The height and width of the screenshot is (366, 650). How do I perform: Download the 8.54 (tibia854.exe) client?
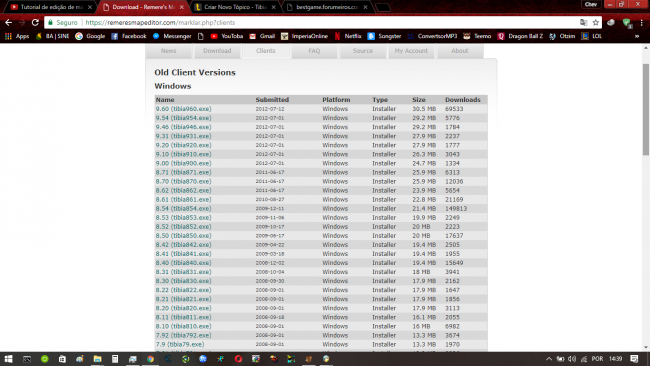pos(183,208)
